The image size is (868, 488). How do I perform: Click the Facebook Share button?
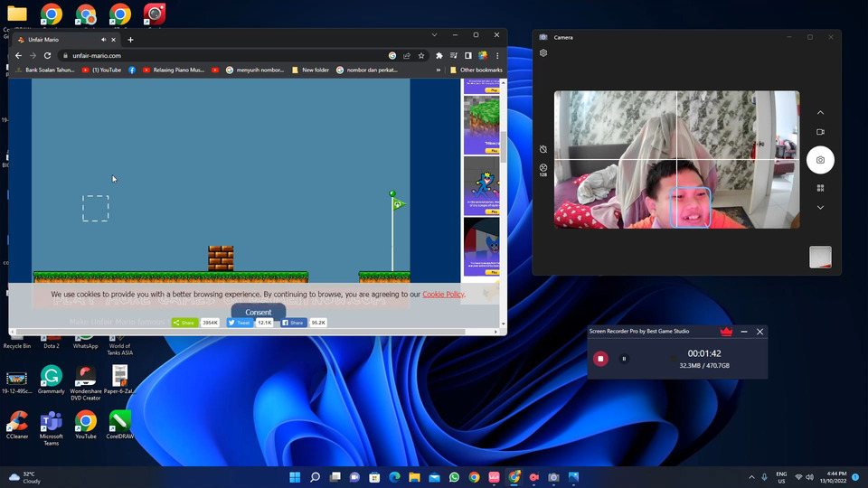point(293,323)
